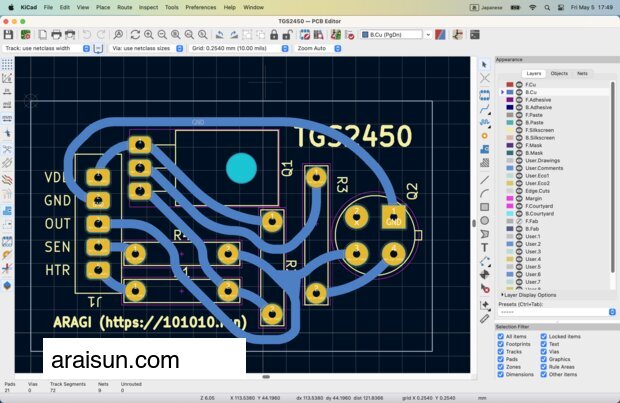
Task: Click the F.Adhesive purple color swatch
Action: [510, 100]
